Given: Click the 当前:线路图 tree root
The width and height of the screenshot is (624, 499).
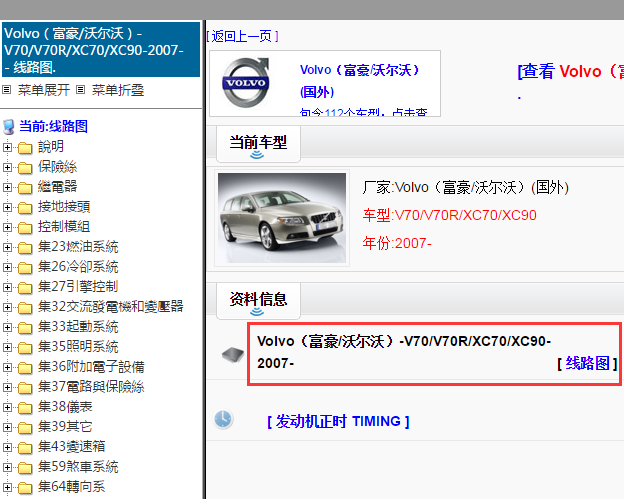Looking at the screenshot, I should point(53,127).
